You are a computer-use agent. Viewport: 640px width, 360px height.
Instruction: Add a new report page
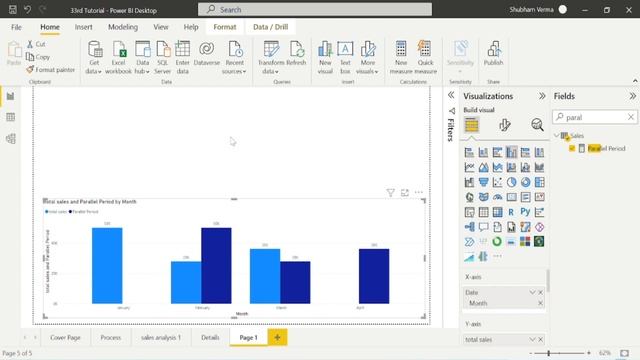[x=278, y=338]
